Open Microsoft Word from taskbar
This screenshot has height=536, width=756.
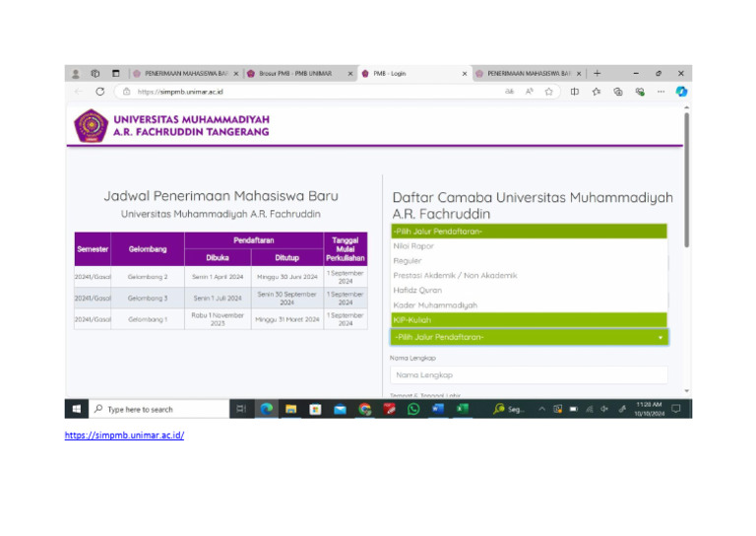click(x=438, y=409)
